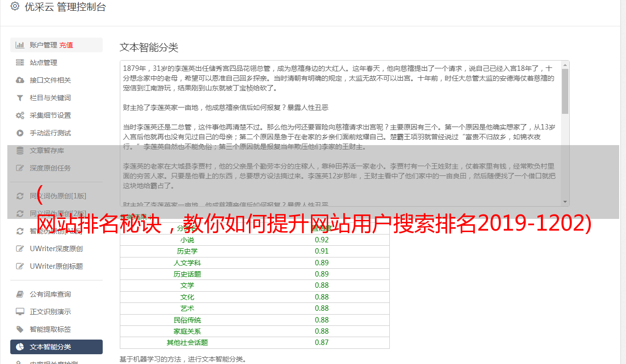The image size is (626, 364).
Task: Click the 历史话题 category cell
Action: [187, 274]
